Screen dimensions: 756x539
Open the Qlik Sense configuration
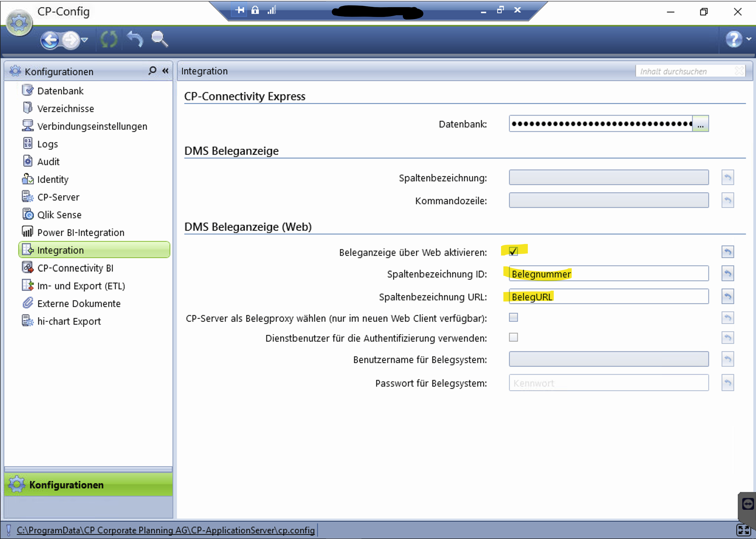coord(59,215)
